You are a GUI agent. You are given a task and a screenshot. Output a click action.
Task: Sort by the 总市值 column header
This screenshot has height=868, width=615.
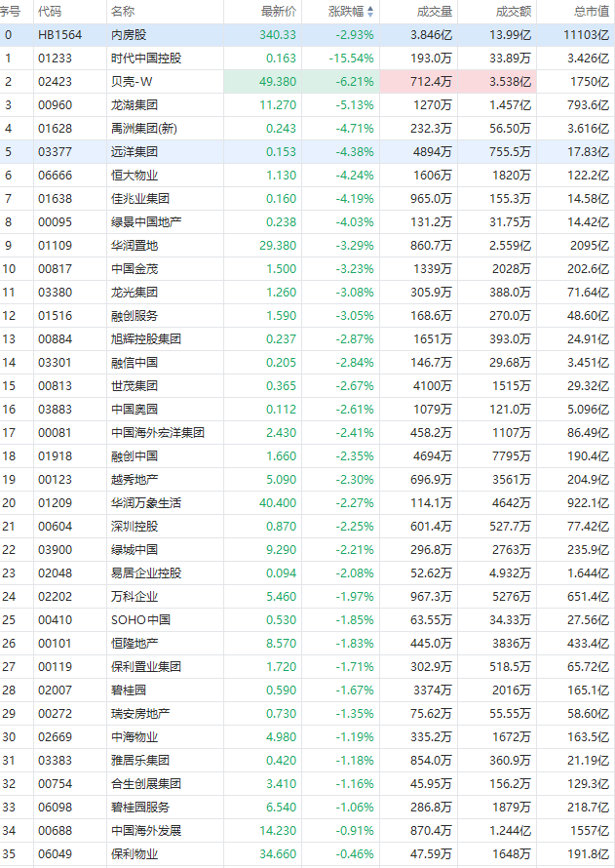pyautogui.click(x=592, y=12)
